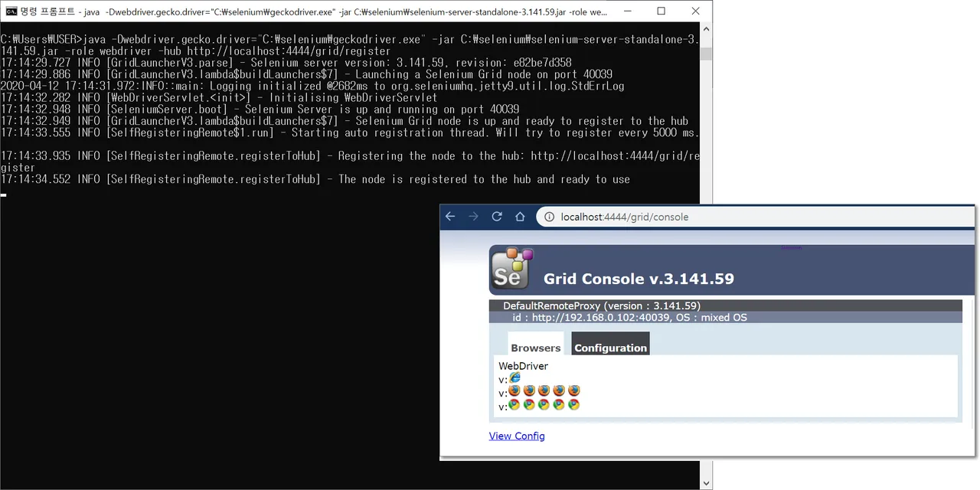Image resolution: width=980 pixels, height=490 pixels.
Task: Click the Selenium Se logo
Action: (x=511, y=269)
